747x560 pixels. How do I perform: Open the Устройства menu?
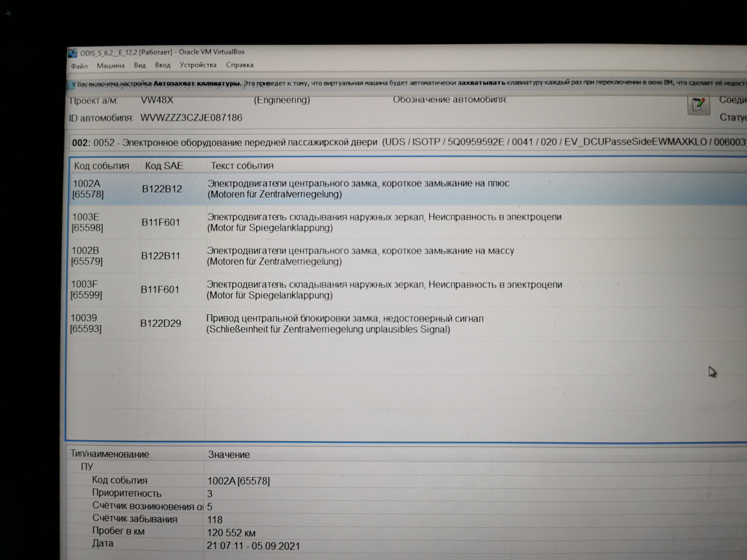[198, 65]
